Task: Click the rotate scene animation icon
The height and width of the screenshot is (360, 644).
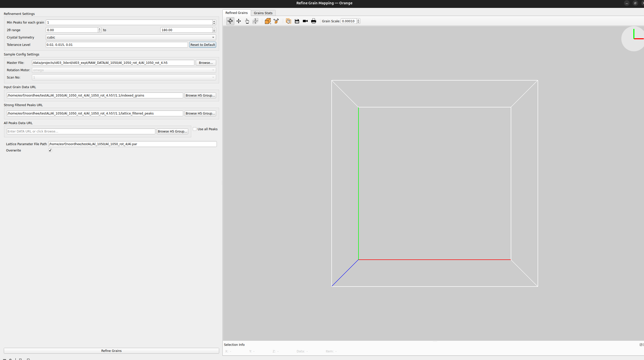Action: click(x=276, y=21)
